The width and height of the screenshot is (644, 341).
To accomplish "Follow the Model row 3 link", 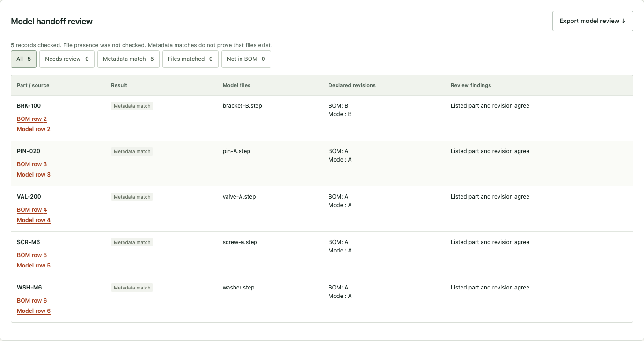I will [x=34, y=175].
